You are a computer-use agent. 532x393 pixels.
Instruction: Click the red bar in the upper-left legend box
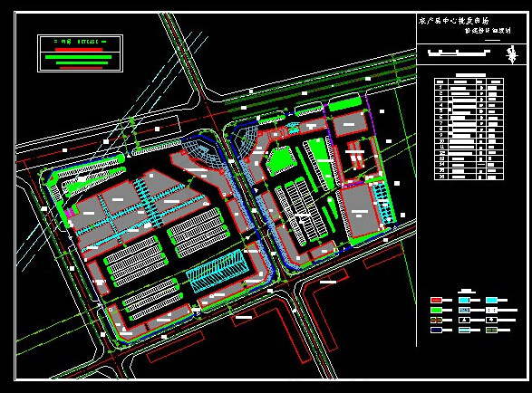(x=79, y=50)
